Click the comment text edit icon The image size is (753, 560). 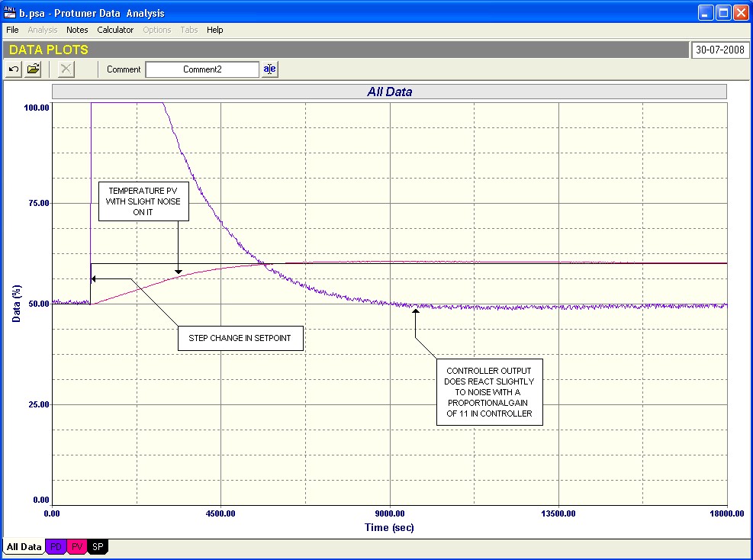(269, 69)
